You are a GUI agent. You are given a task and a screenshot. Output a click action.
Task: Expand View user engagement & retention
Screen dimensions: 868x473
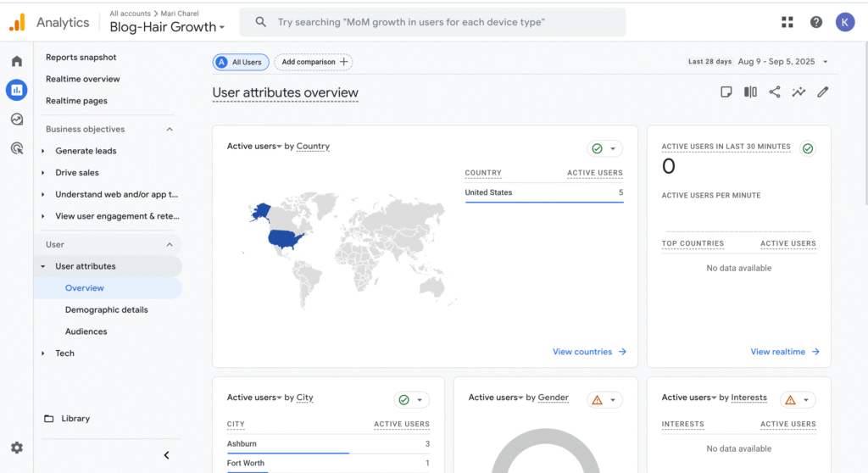(42, 216)
